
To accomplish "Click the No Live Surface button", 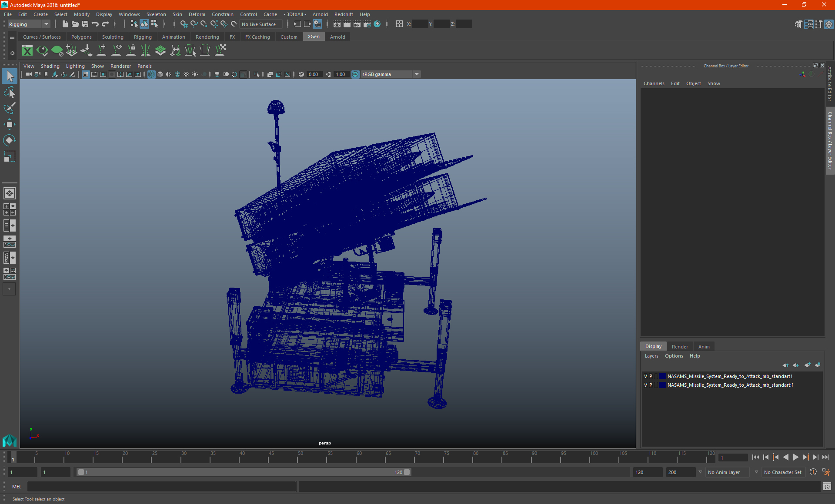I will pyautogui.click(x=259, y=24).
